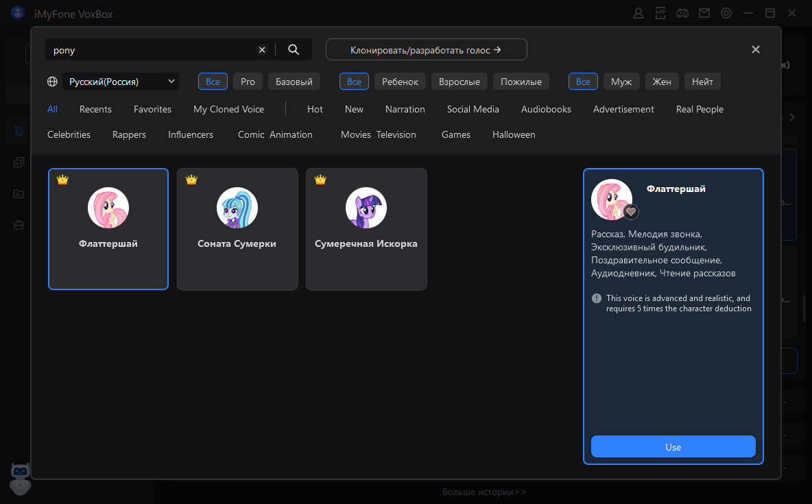Select the Pro voice tier filter
The width and height of the screenshot is (812, 504).
pyautogui.click(x=248, y=82)
